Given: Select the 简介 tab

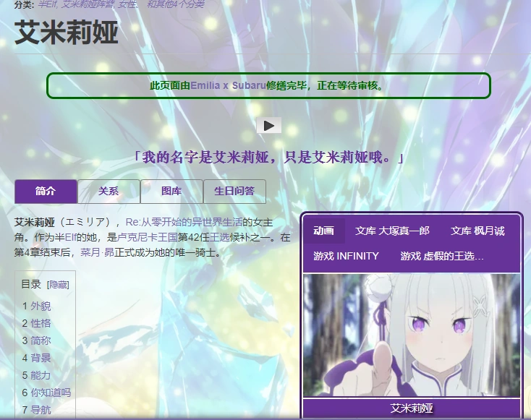Looking at the screenshot, I should (x=46, y=192).
